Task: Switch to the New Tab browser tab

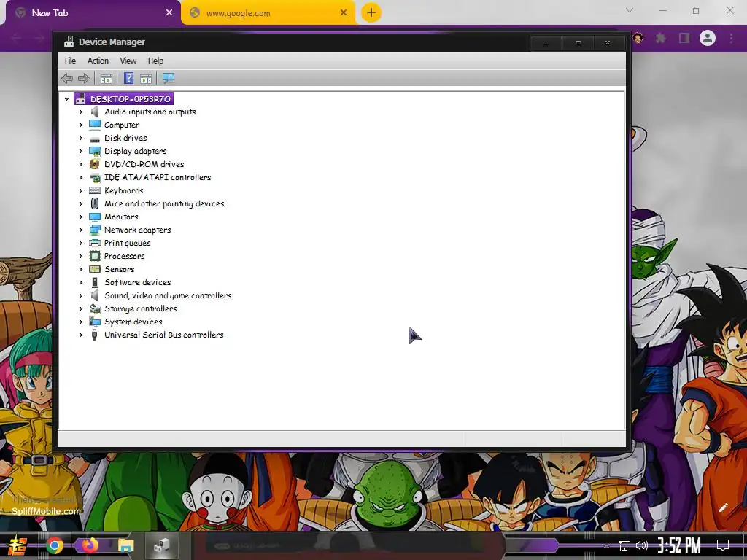Action: (93, 13)
